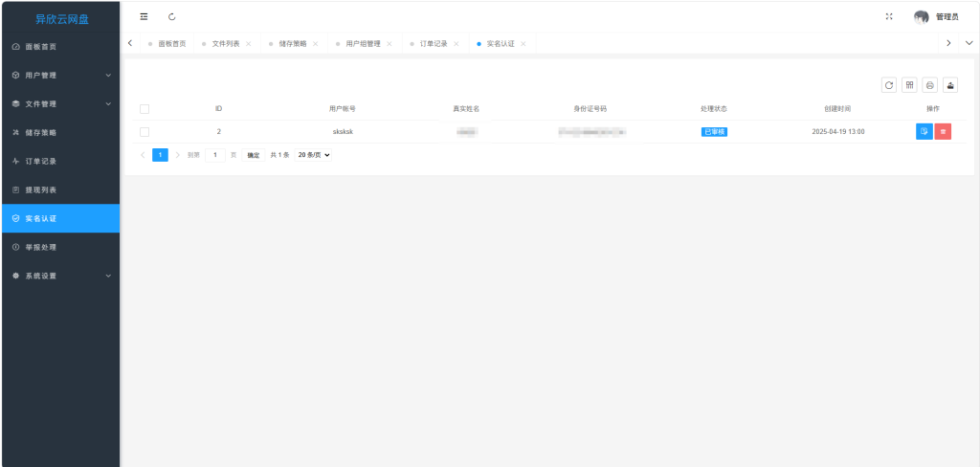Click the 身份证号码 column header
The width and height of the screenshot is (980, 467).
tap(590, 109)
